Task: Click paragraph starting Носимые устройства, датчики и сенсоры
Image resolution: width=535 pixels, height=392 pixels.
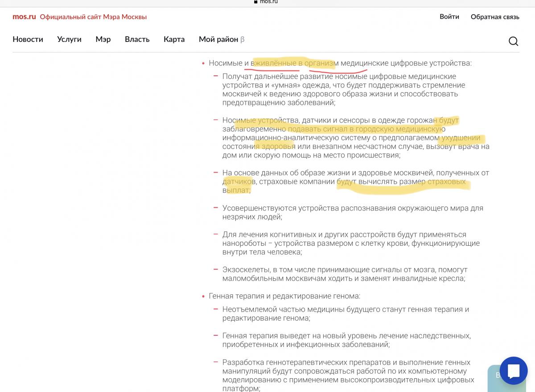Action: [x=356, y=138]
